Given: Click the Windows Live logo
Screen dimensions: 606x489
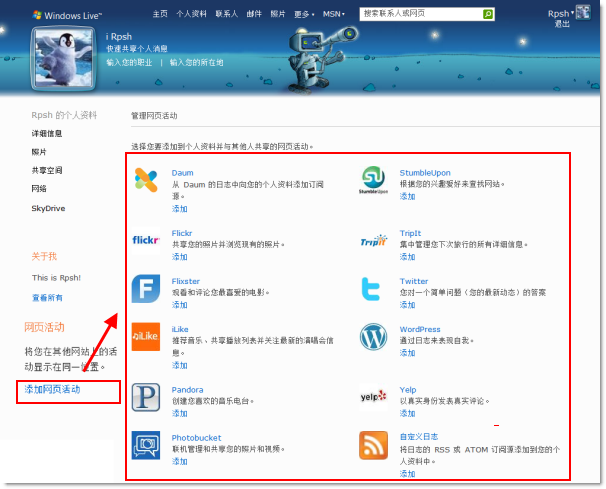Looking at the screenshot, I should tap(67, 15).
